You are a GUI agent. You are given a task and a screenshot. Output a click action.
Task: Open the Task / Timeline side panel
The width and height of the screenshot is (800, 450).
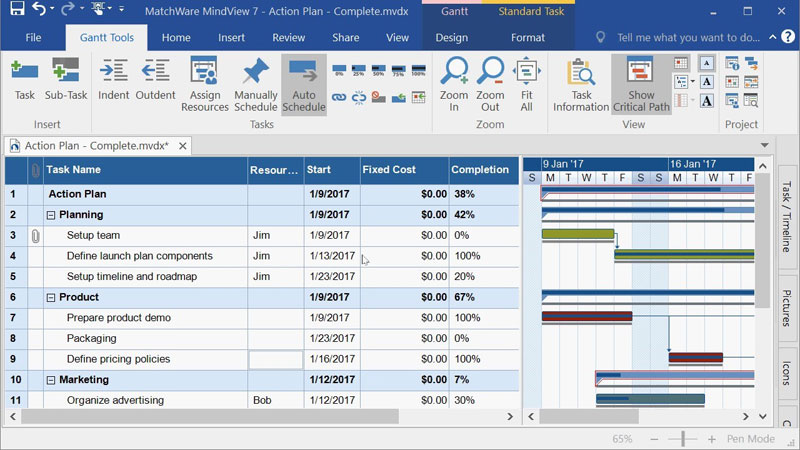[x=786, y=217]
